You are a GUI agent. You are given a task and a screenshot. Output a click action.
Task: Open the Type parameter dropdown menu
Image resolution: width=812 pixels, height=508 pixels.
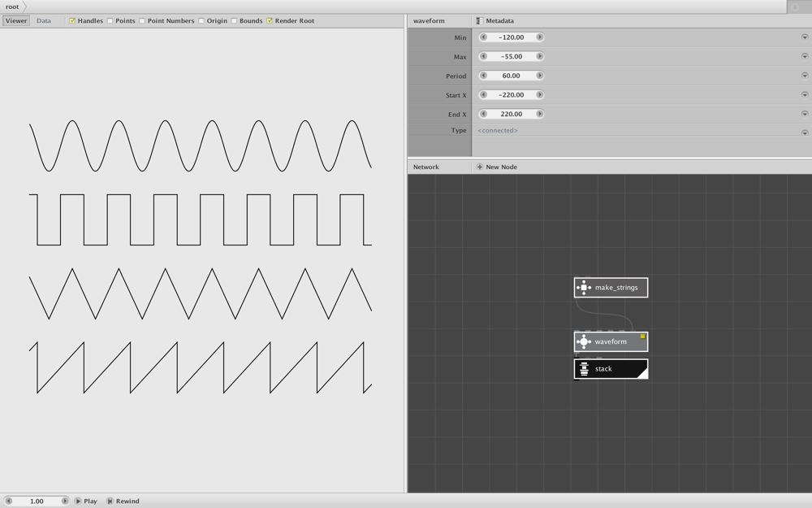[x=805, y=132]
